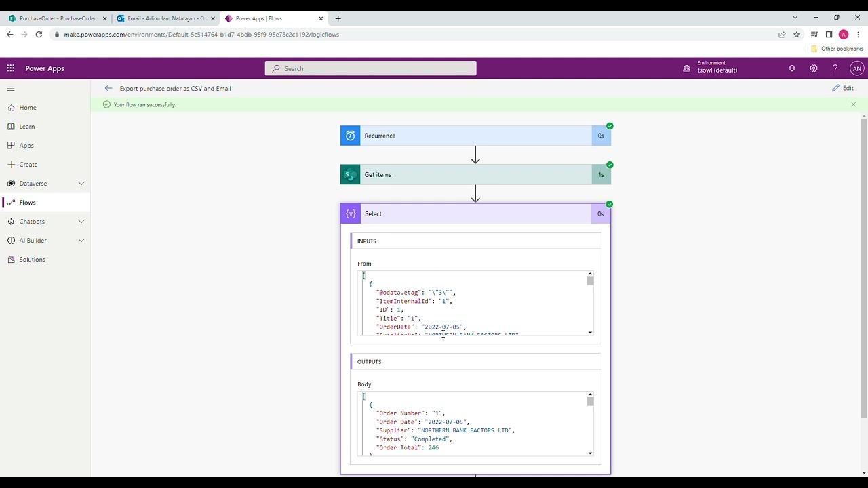Click the green success checkmark in banner
This screenshot has width=868, height=488.
point(106,104)
